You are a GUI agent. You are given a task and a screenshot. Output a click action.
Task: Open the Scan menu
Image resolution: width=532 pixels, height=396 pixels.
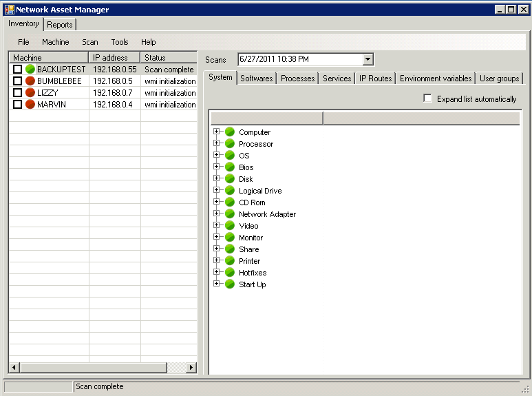(x=89, y=42)
